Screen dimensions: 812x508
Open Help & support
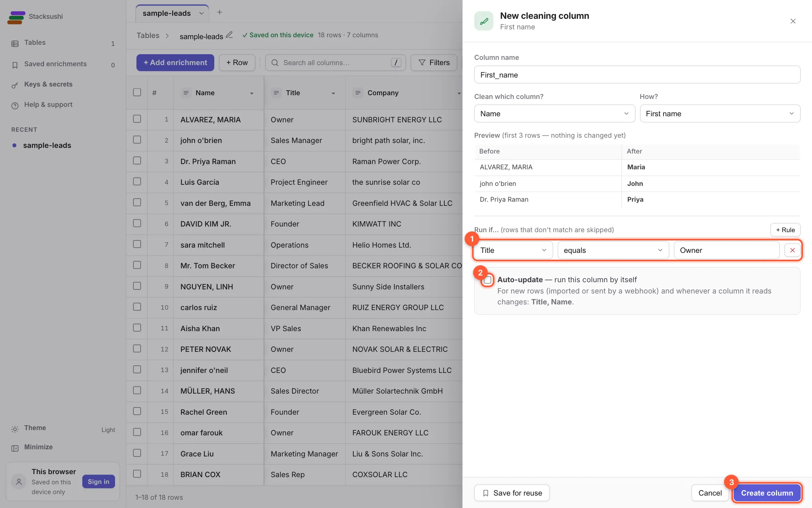pos(63,105)
